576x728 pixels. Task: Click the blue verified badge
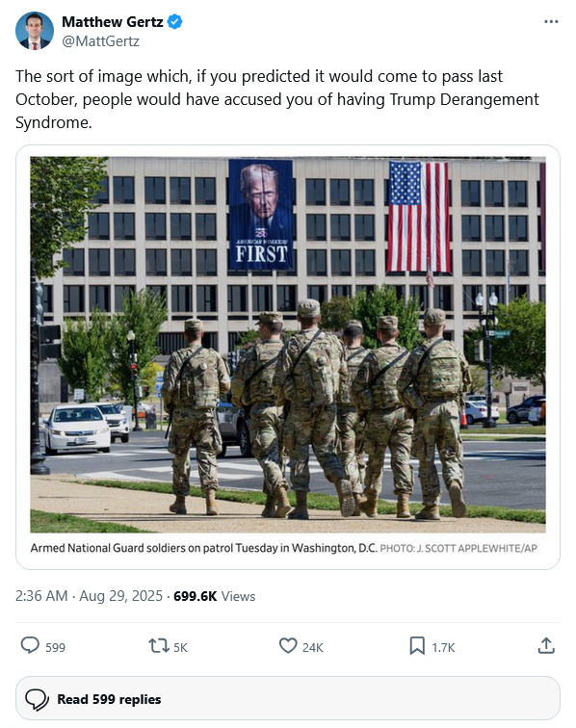174,22
